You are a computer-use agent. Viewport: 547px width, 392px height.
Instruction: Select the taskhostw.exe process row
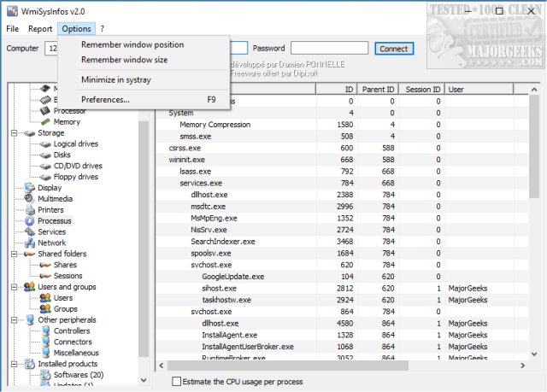tap(341, 300)
